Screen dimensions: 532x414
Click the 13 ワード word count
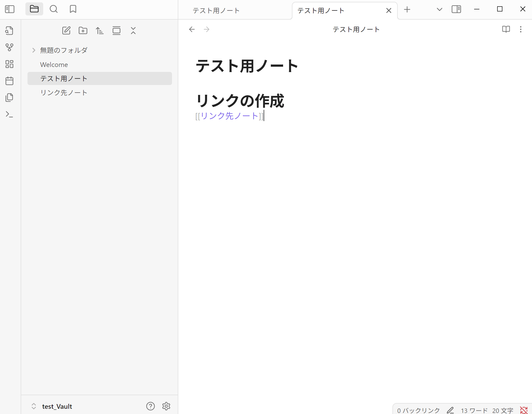474,410
